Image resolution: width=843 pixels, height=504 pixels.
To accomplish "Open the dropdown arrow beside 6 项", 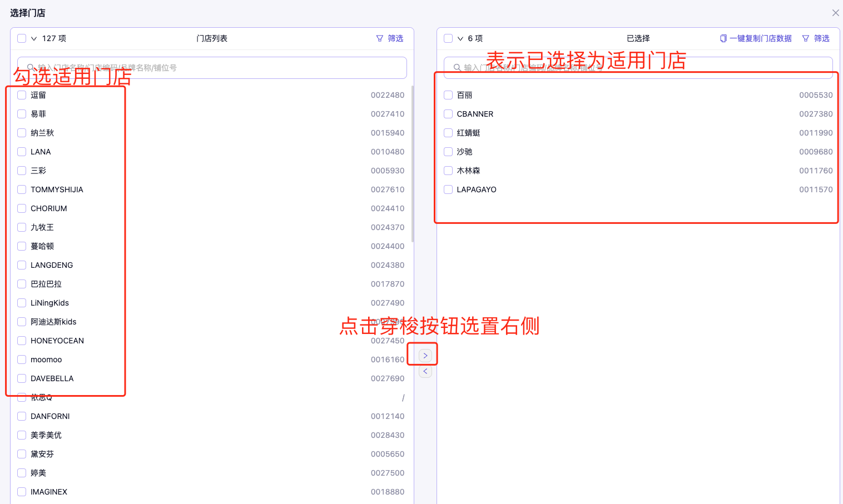I will pos(460,39).
